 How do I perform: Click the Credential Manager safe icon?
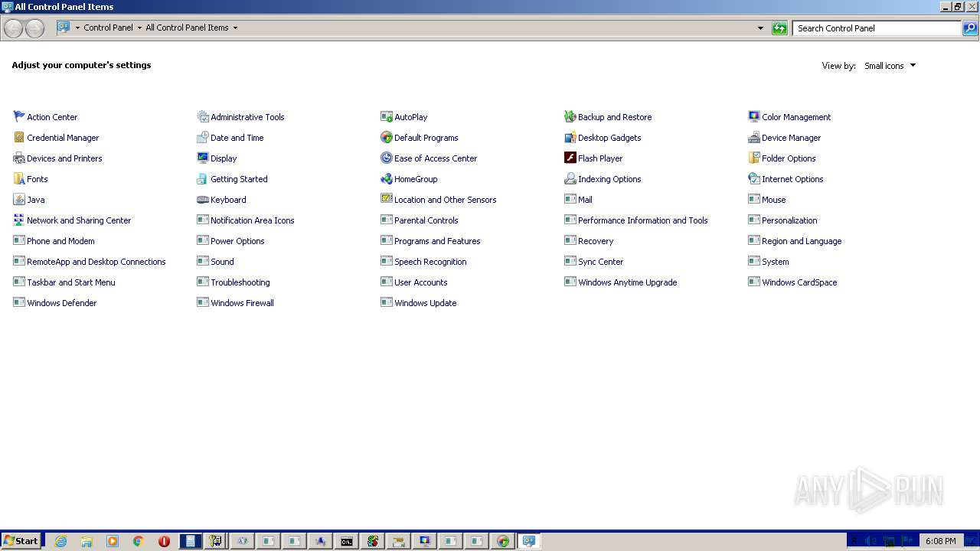point(19,138)
